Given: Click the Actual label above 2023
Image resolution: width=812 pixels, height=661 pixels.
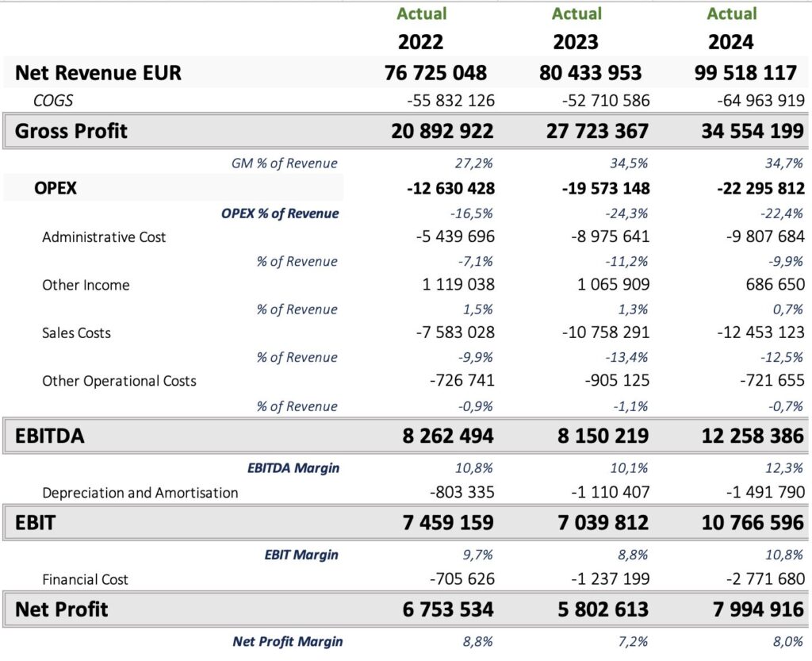Looking at the screenshot, I should tap(576, 13).
